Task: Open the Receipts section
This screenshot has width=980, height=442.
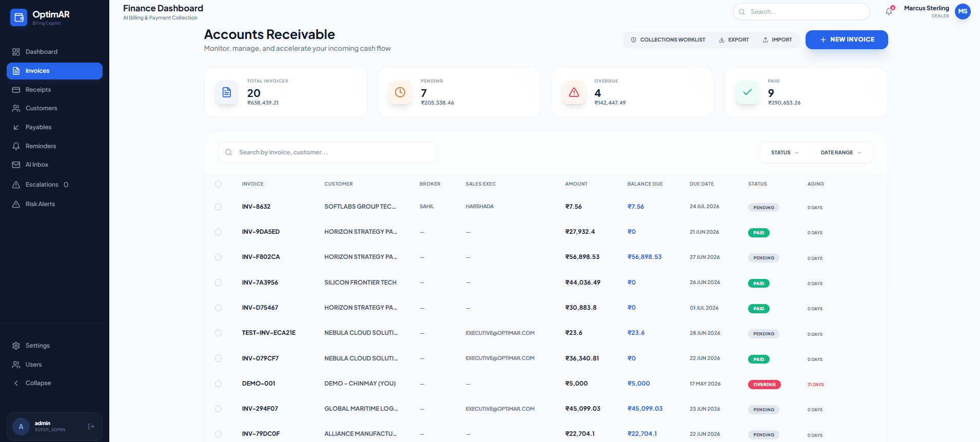Action: point(54,90)
